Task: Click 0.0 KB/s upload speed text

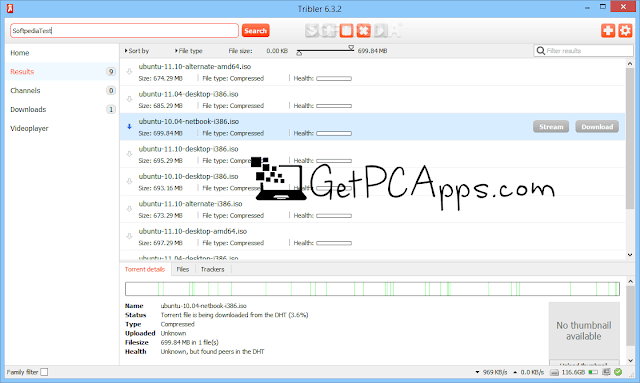Action: click(532, 372)
